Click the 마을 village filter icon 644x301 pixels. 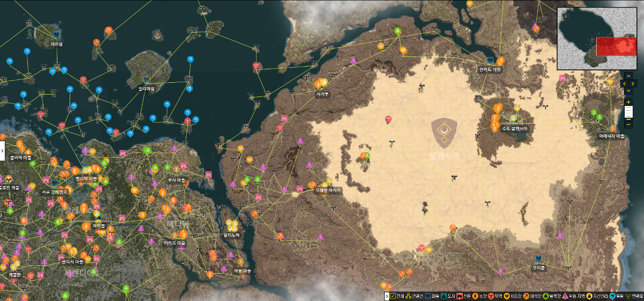tap(428, 296)
